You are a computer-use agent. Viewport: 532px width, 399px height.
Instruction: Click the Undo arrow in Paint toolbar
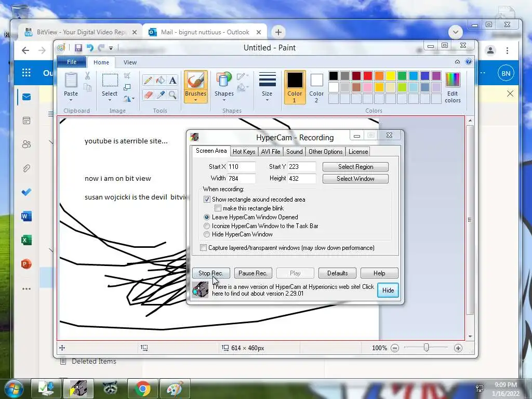(x=90, y=48)
